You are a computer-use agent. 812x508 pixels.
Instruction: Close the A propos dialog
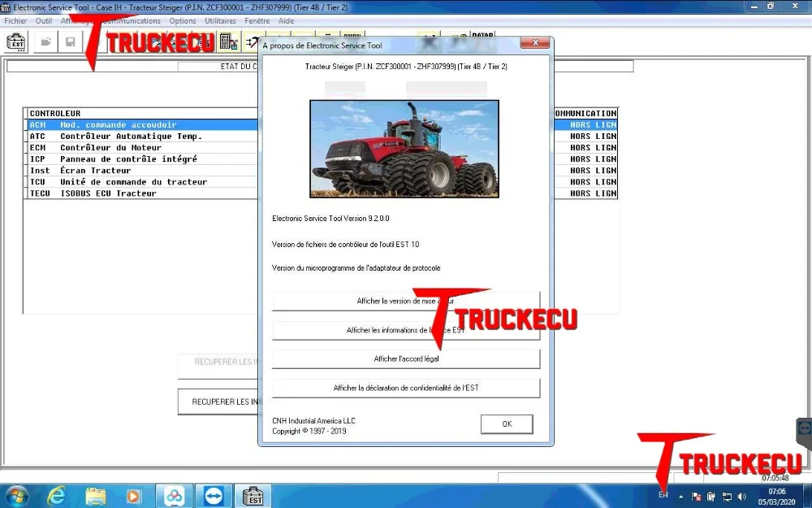(535, 42)
